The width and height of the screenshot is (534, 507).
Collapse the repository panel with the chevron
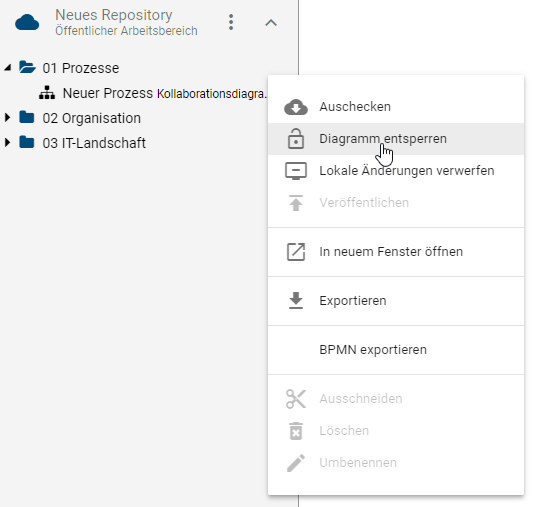(271, 23)
